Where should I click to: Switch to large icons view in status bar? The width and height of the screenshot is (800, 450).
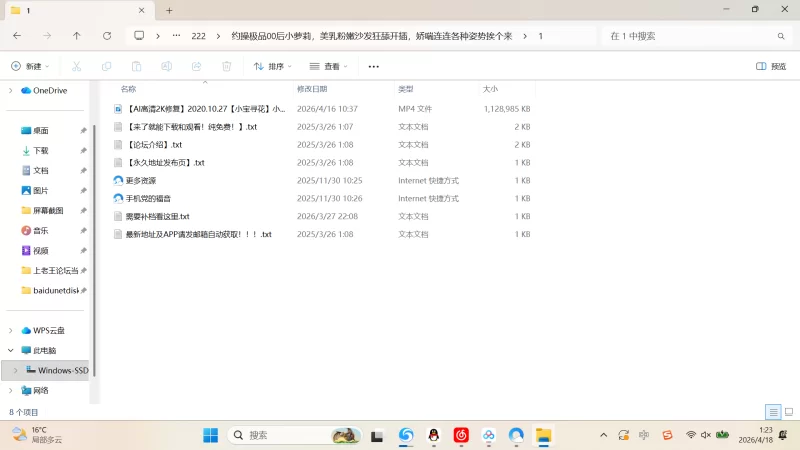[787, 412]
